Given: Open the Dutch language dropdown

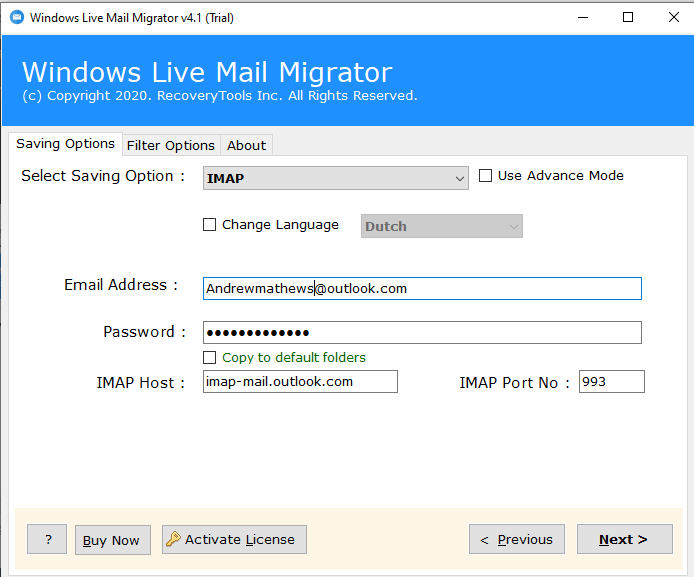Looking at the screenshot, I should pos(442,226).
